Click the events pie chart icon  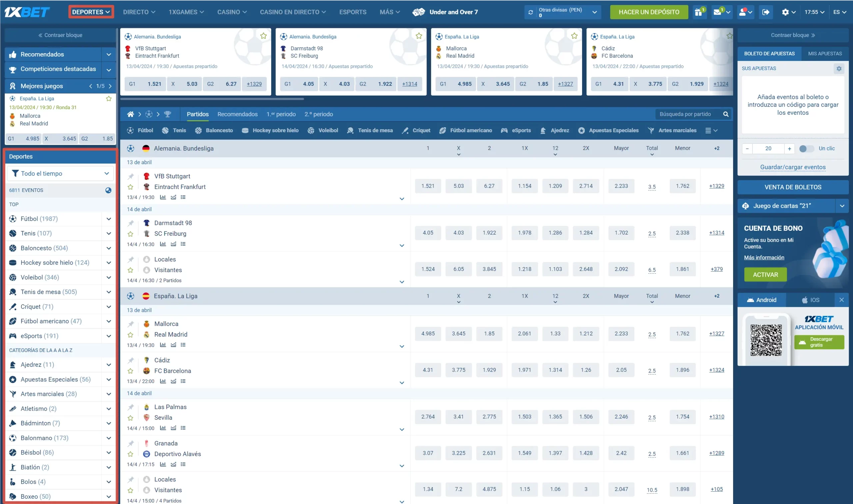pos(108,190)
